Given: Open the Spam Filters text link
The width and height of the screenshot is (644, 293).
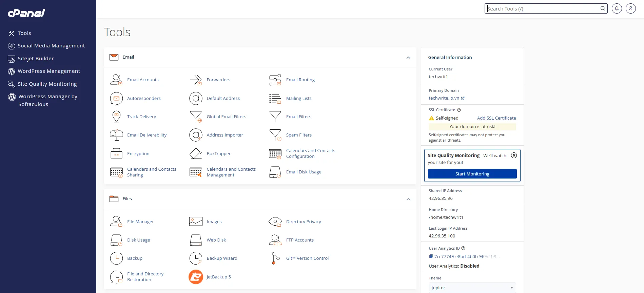Looking at the screenshot, I should (299, 135).
